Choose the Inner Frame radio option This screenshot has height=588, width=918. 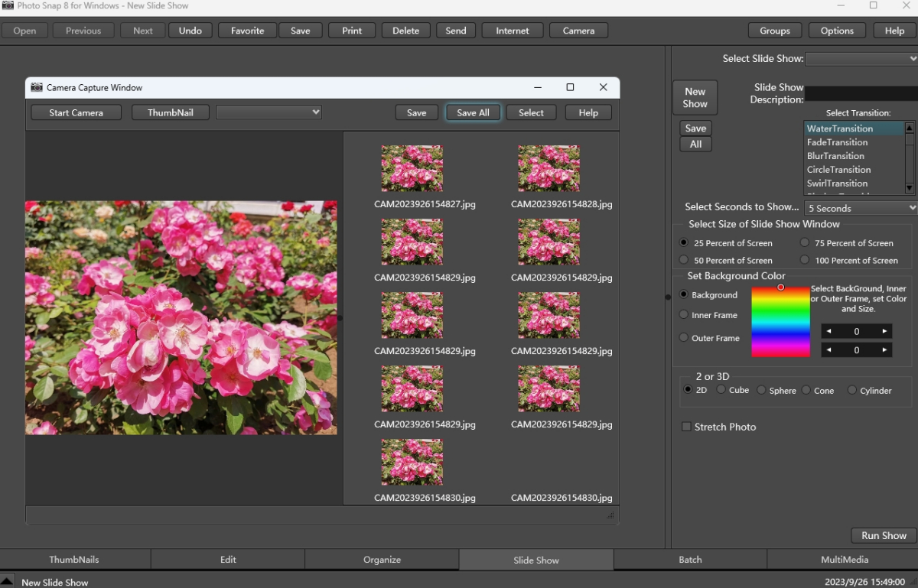click(684, 314)
